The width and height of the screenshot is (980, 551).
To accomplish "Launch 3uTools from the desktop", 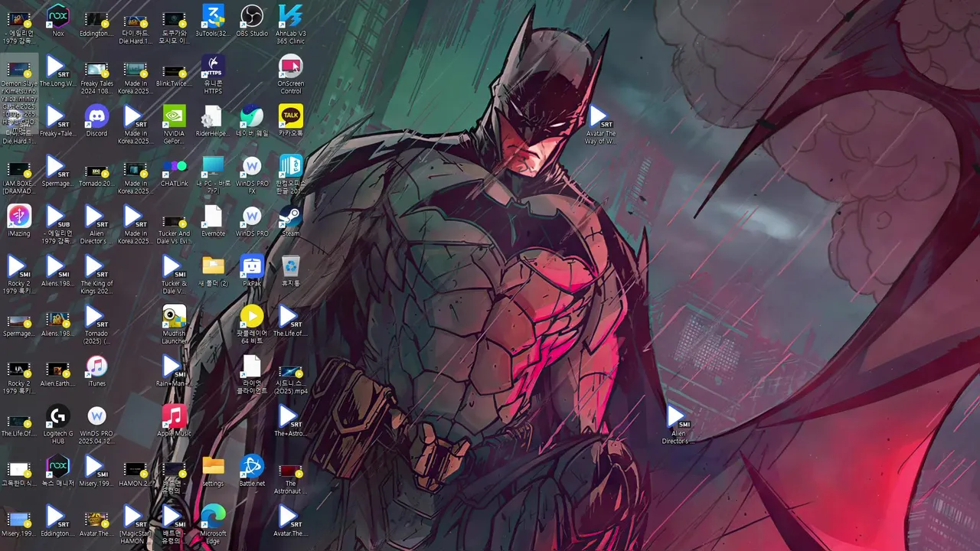I will pos(213,21).
